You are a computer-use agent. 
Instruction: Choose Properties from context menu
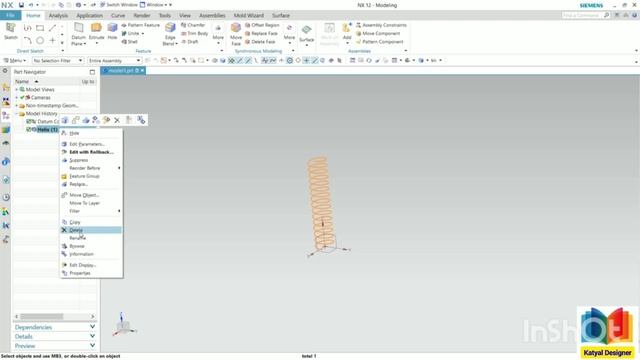(x=91, y=273)
